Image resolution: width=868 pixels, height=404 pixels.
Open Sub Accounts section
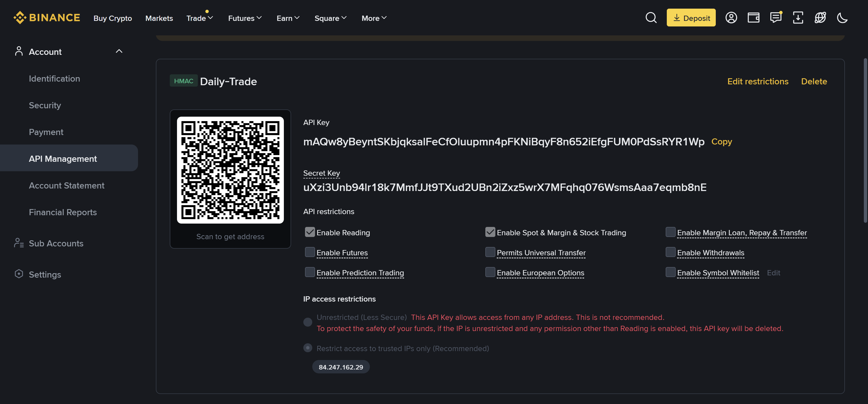pyautogui.click(x=56, y=243)
